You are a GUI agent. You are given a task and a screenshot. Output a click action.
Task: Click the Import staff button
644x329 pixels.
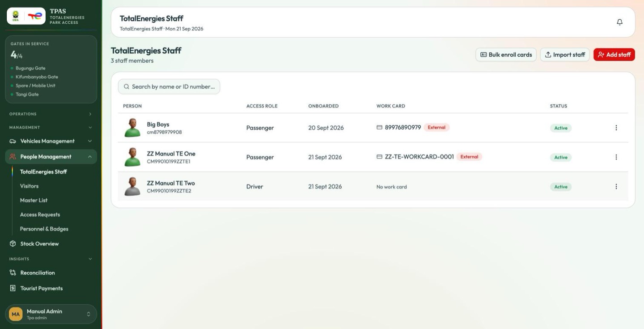click(565, 55)
